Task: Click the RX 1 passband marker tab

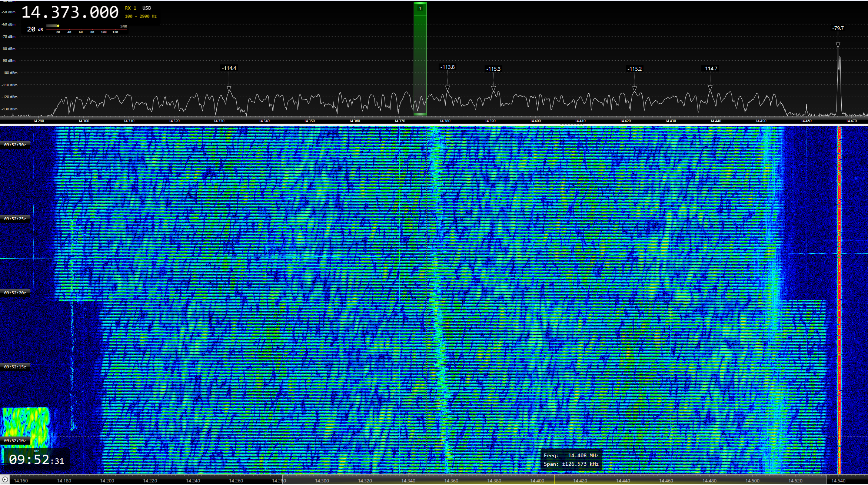Action: [x=420, y=8]
